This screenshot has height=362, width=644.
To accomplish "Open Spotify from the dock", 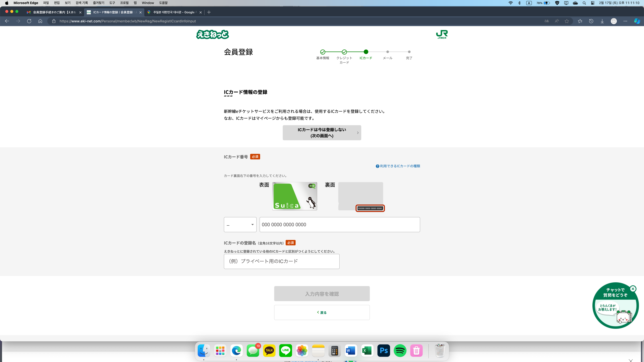I will pyautogui.click(x=400, y=351).
